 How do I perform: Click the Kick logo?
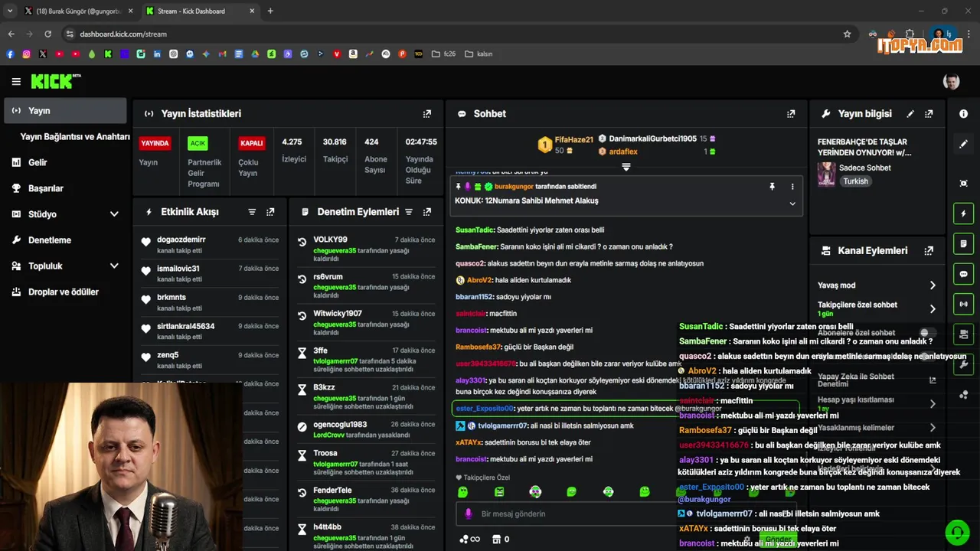[x=55, y=81]
